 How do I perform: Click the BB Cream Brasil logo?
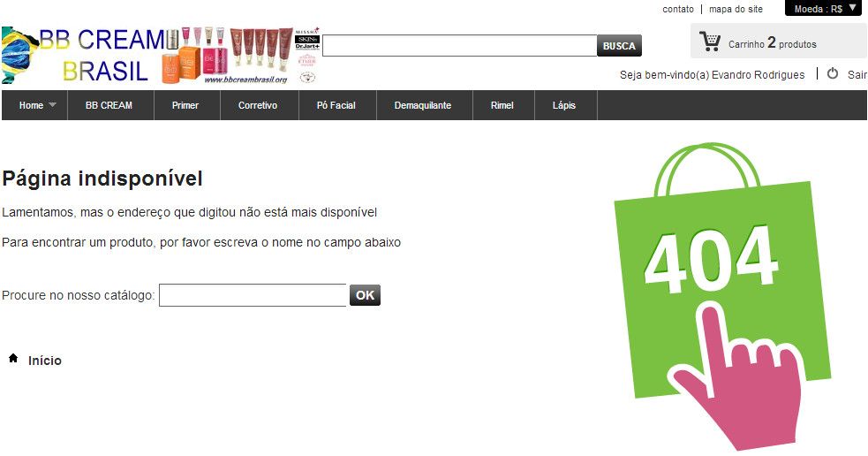pyautogui.click(x=161, y=55)
